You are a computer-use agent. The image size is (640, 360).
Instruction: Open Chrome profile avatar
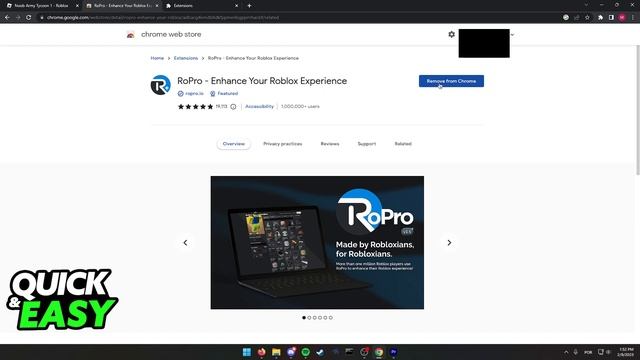[x=622, y=18]
